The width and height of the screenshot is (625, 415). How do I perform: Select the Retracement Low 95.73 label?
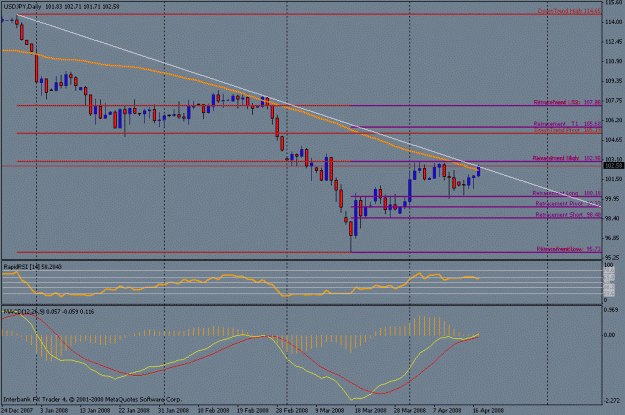point(568,249)
